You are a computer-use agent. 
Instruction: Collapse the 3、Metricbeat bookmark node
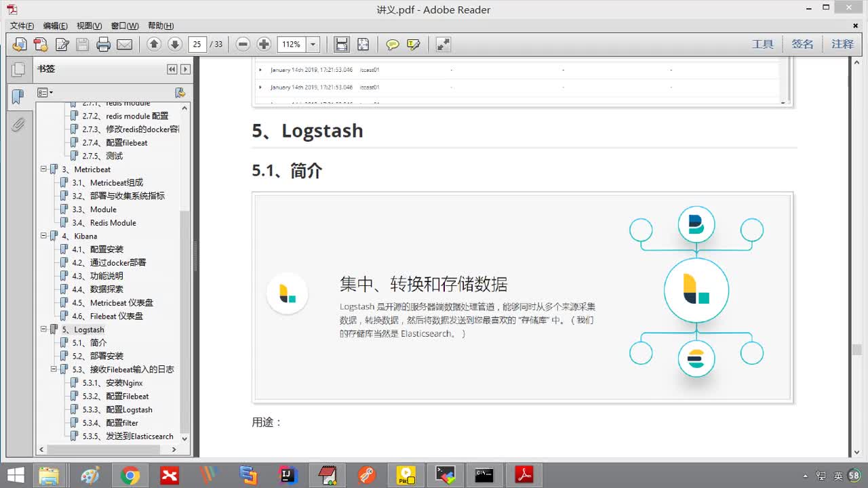43,169
